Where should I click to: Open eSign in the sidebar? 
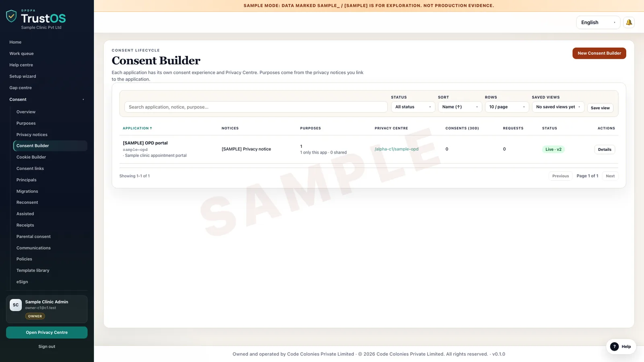click(22, 282)
